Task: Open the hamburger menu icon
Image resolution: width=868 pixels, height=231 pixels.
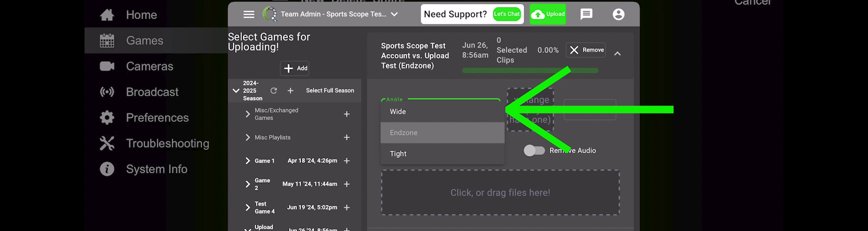Action: tap(249, 14)
